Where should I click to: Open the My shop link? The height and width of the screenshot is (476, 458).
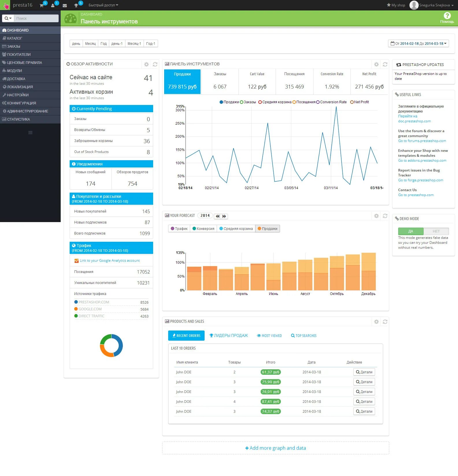coord(396,5)
